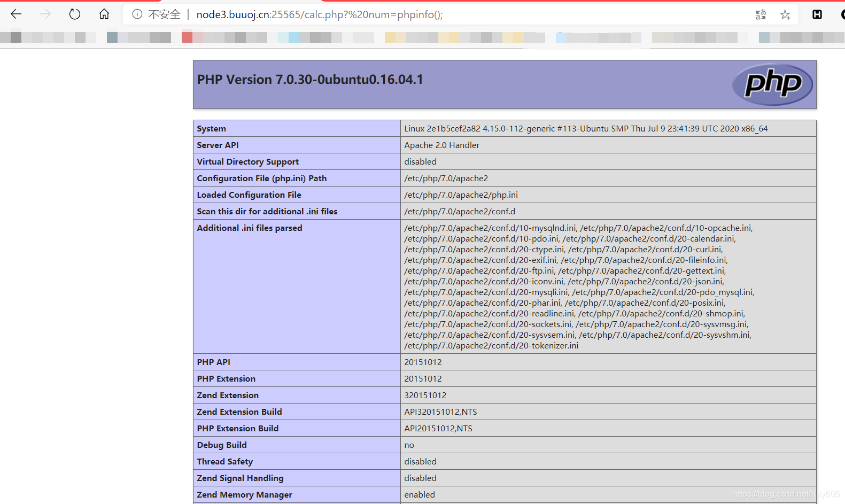Viewport: 845px width, 504px height.
Task: Select Scan this dir for additional .ini label
Action: tap(267, 212)
